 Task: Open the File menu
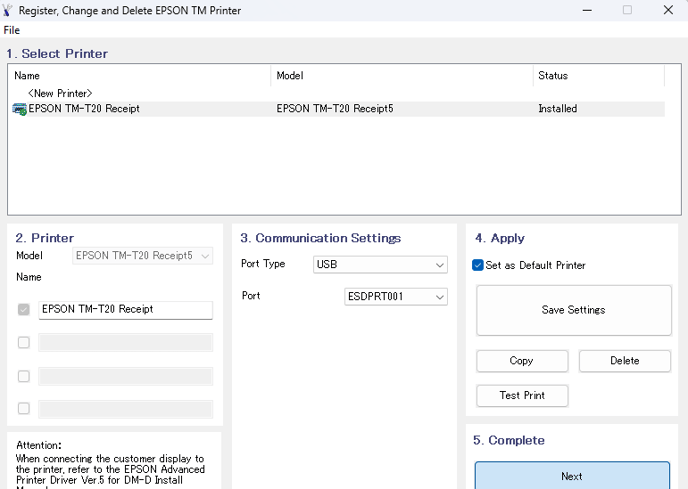click(x=11, y=30)
